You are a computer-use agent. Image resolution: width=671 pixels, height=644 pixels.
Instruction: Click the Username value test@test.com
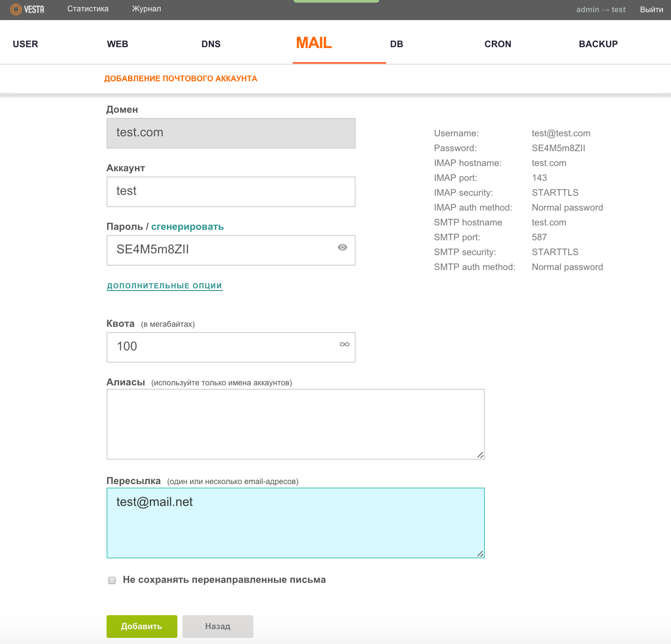[561, 133]
